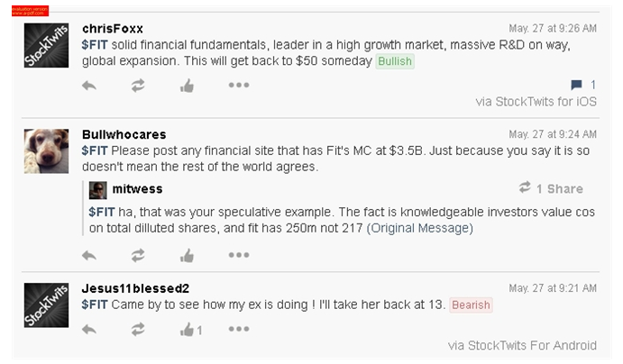
Task: Open the Original Message link
Action: pos(419,228)
